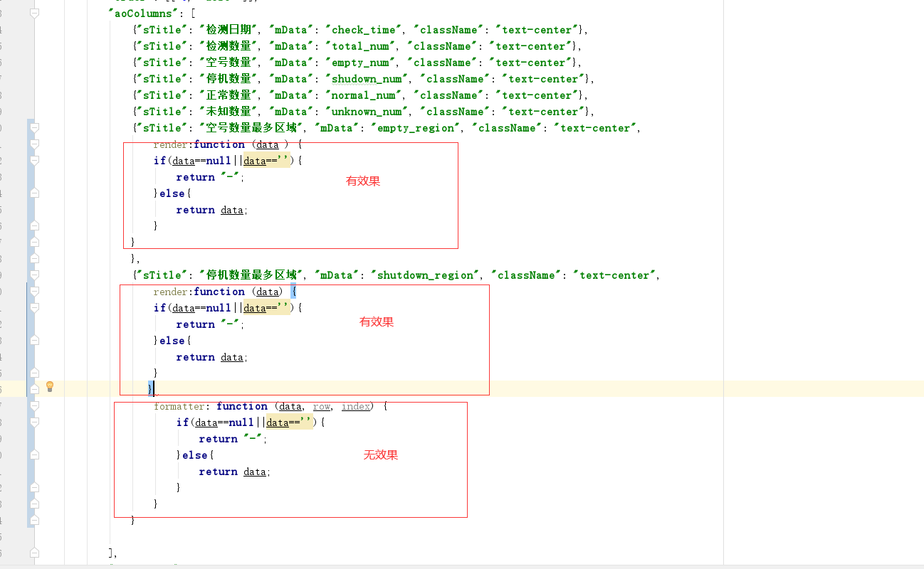Place caret on the check_time string

click(362, 29)
